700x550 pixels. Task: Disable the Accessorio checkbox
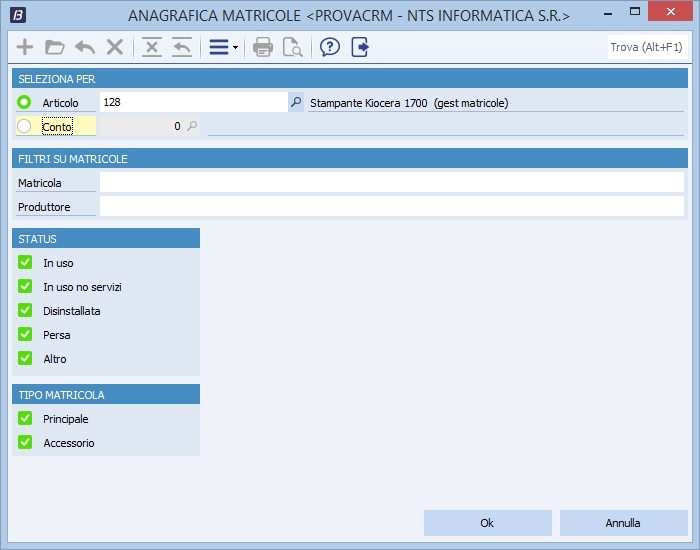pyautogui.click(x=26, y=442)
